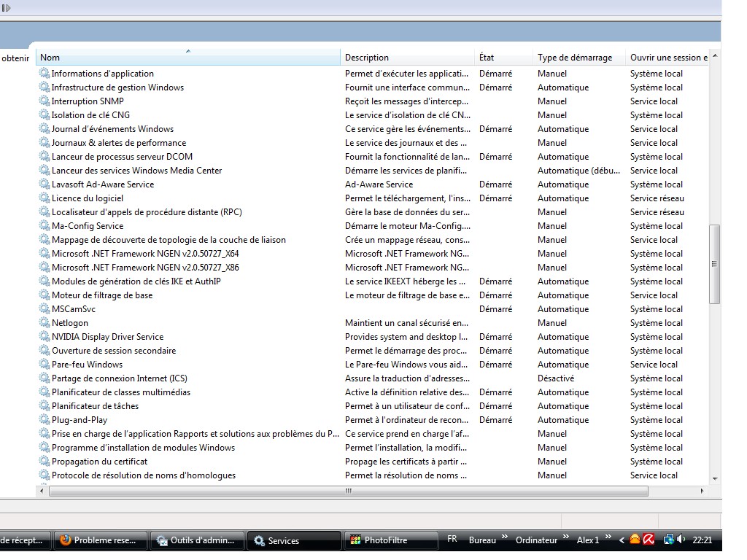Click the horizontal scrollbar thumb
The height and width of the screenshot is (560, 747).
348,491
